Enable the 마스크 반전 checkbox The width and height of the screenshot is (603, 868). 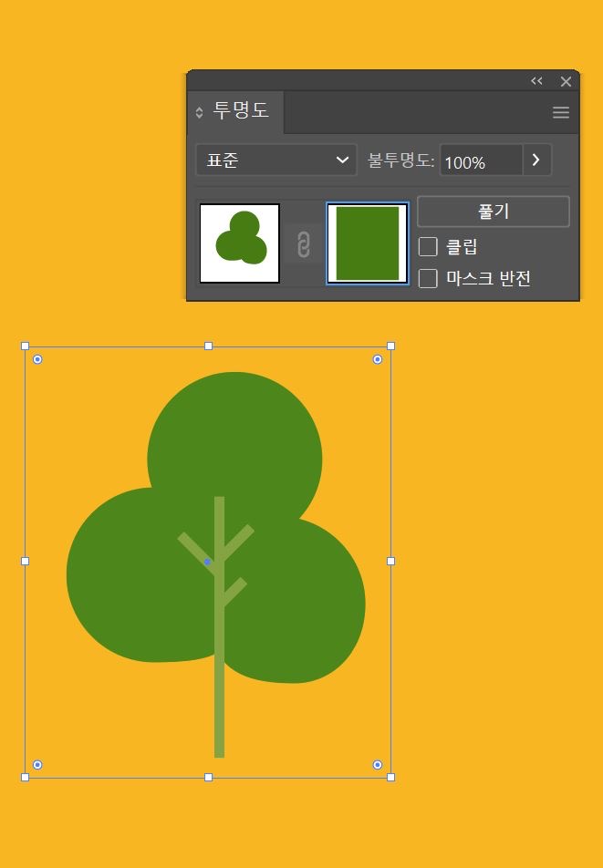[x=428, y=278]
